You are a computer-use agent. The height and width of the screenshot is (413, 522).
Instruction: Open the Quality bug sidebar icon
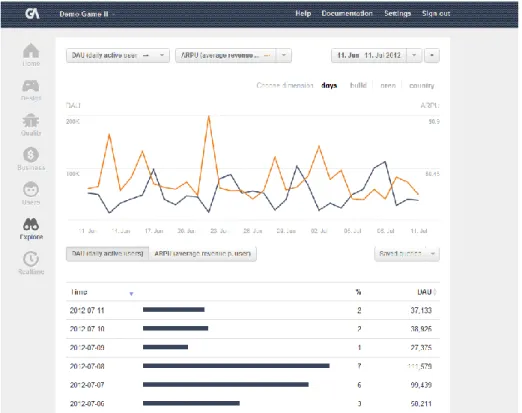(x=31, y=125)
